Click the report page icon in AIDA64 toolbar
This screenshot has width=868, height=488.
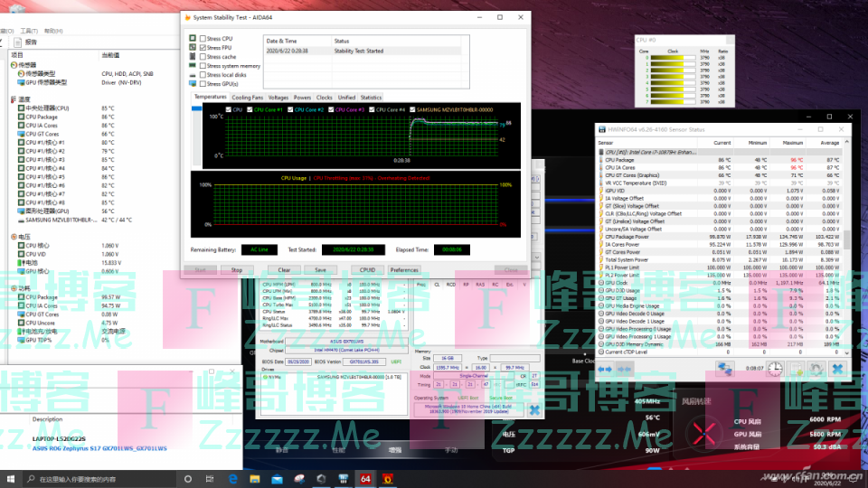(18, 42)
